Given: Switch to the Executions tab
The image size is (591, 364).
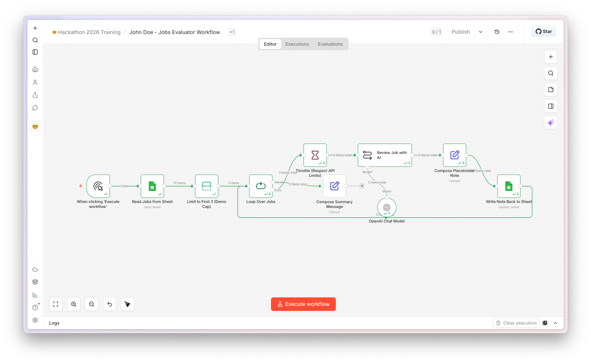Looking at the screenshot, I should point(297,44).
